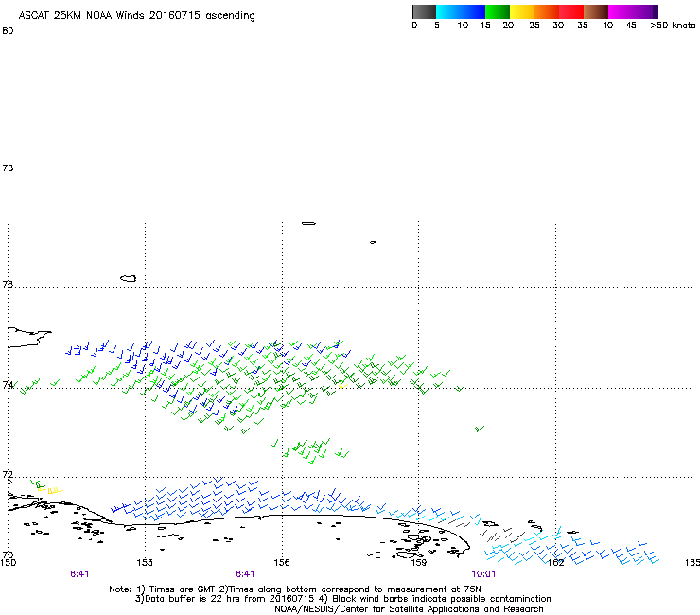Click the green 15-20 knots legend segment
This screenshot has width=700, height=615.
point(498,11)
